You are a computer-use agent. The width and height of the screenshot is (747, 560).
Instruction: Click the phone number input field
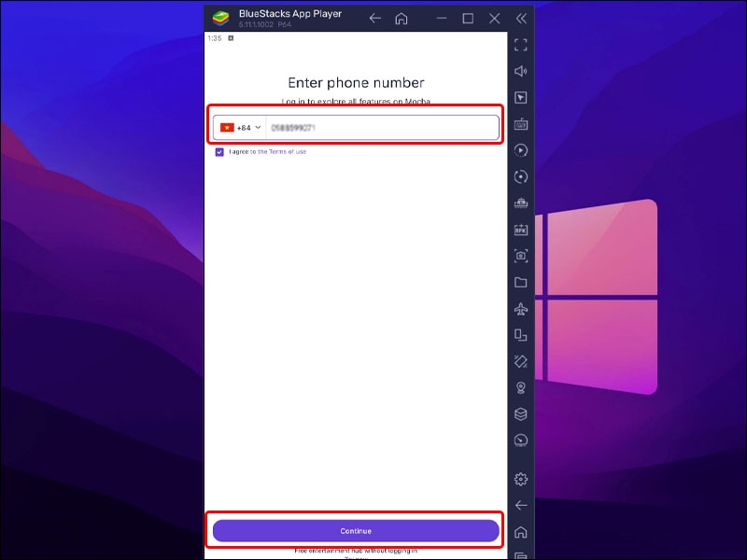[382, 128]
